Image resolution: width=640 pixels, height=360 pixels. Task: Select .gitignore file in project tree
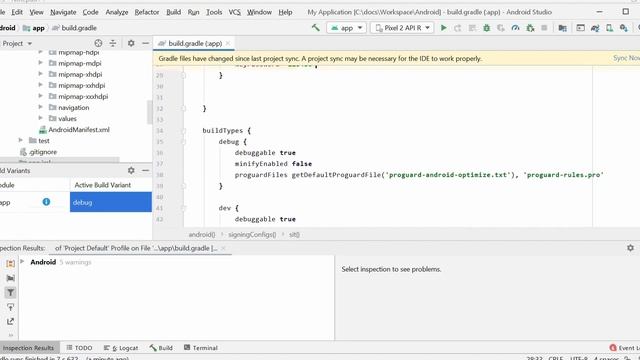pos(39,151)
